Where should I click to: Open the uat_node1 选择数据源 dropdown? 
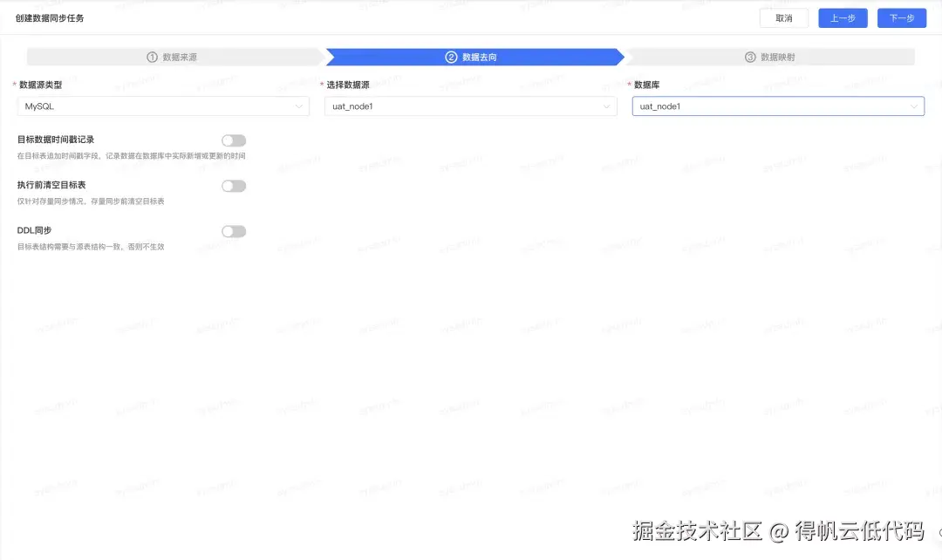[471, 106]
